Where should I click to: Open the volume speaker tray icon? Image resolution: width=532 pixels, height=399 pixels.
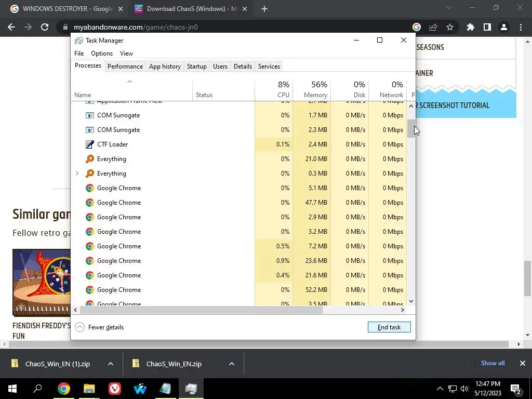pos(464,389)
